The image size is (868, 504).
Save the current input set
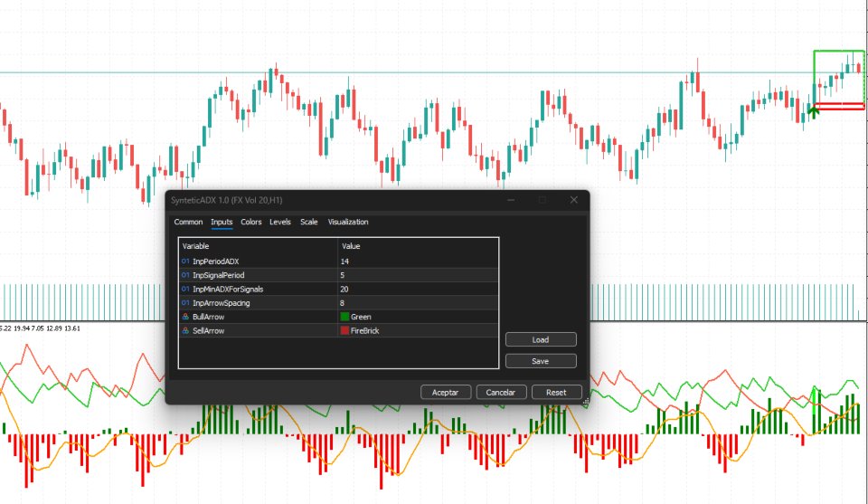pyautogui.click(x=541, y=361)
